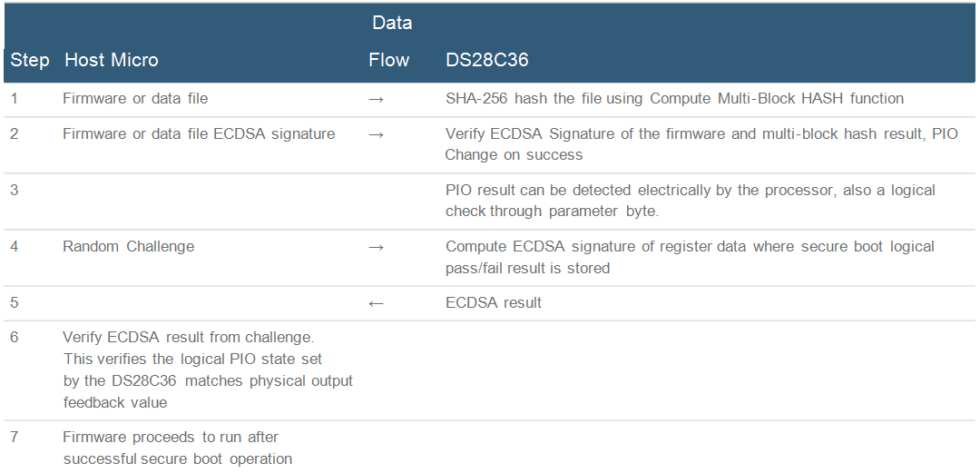Click 'Firmware or data file ECDSA signature' text
980x473 pixels.
click(x=199, y=134)
